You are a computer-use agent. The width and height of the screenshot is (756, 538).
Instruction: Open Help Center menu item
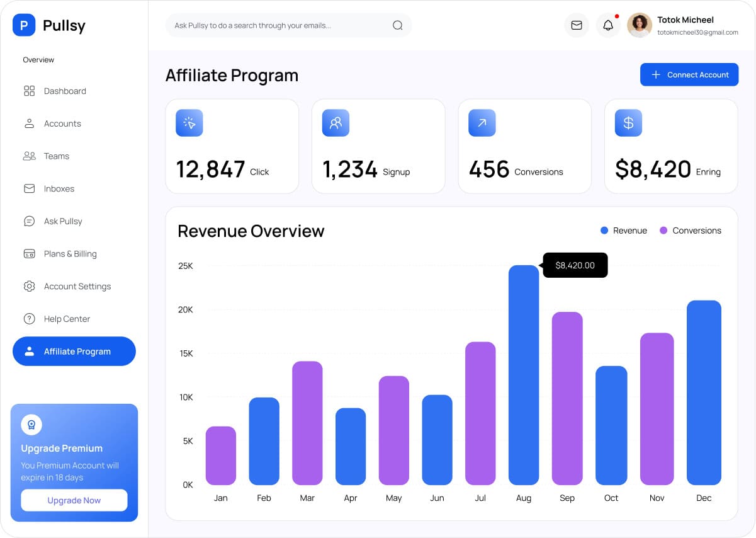(x=74, y=319)
